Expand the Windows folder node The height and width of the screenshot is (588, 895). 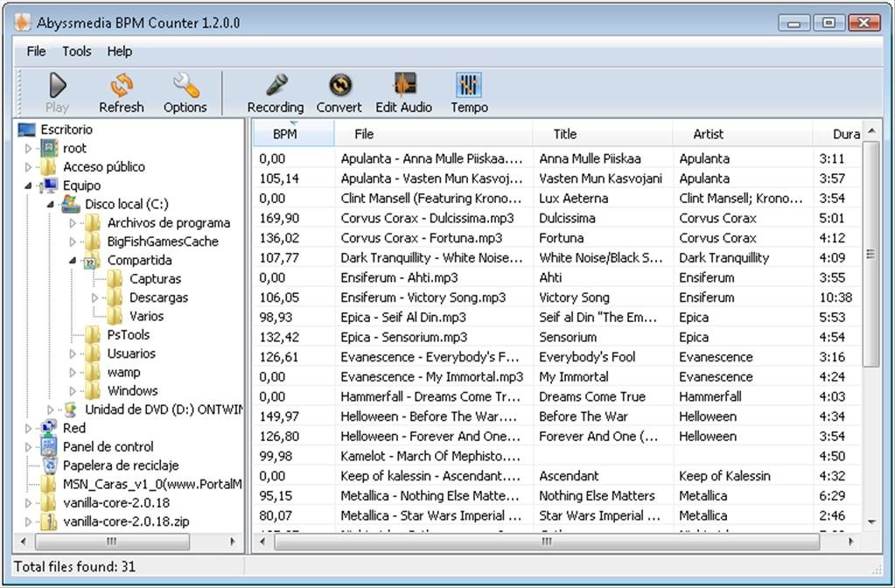[73, 391]
